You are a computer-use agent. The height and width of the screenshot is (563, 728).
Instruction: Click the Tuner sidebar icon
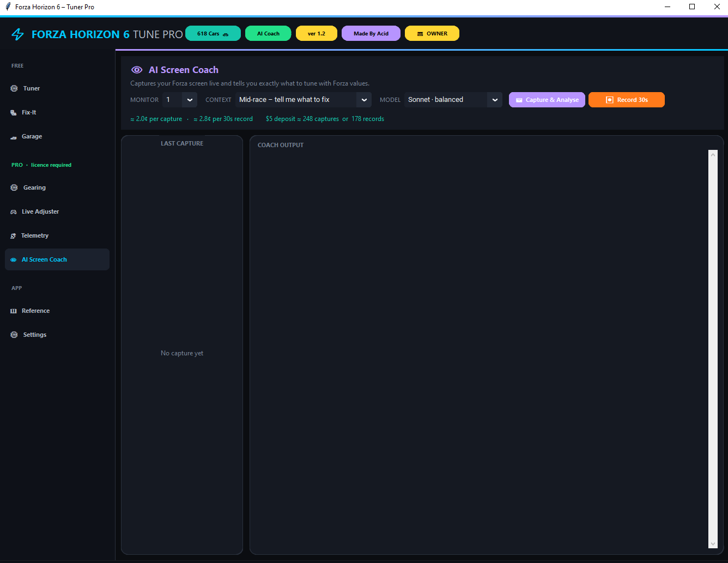click(14, 88)
